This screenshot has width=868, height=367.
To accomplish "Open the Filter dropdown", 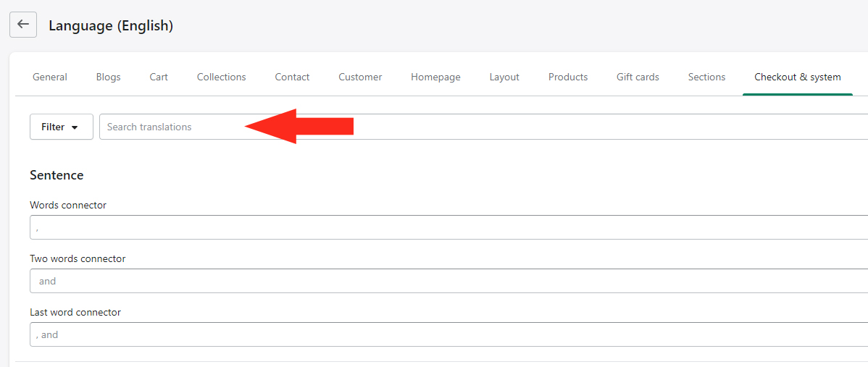I will click(61, 127).
